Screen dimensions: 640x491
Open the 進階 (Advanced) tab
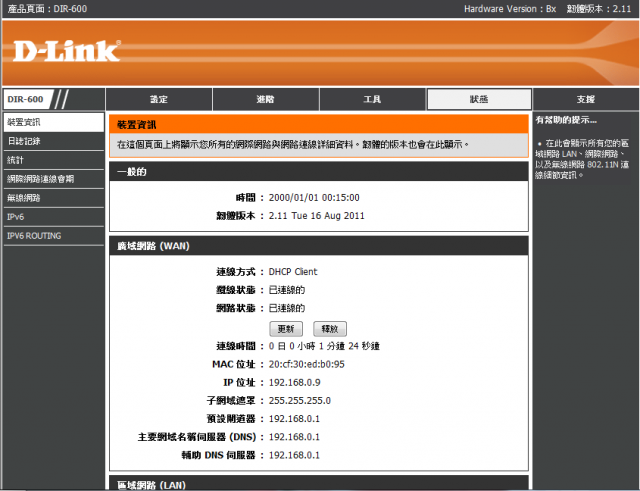click(x=266, y=99)
